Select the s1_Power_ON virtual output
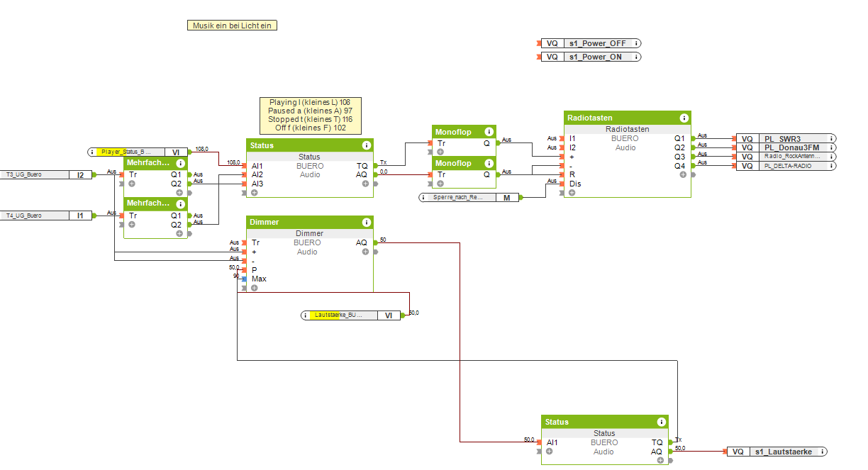Image resolution: width=868 pixels, height=470 pixels. [x=591, y=57]
